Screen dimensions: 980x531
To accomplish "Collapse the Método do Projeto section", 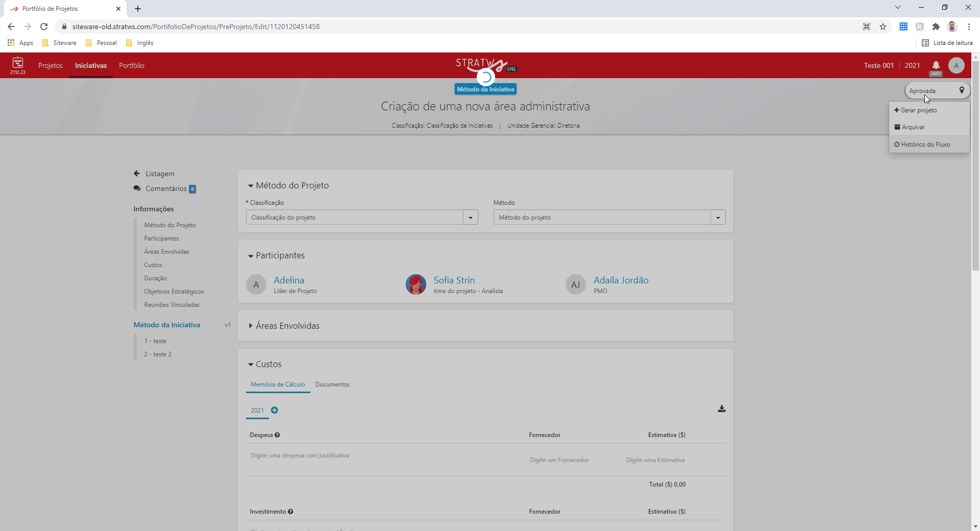I will pos(251,186).
